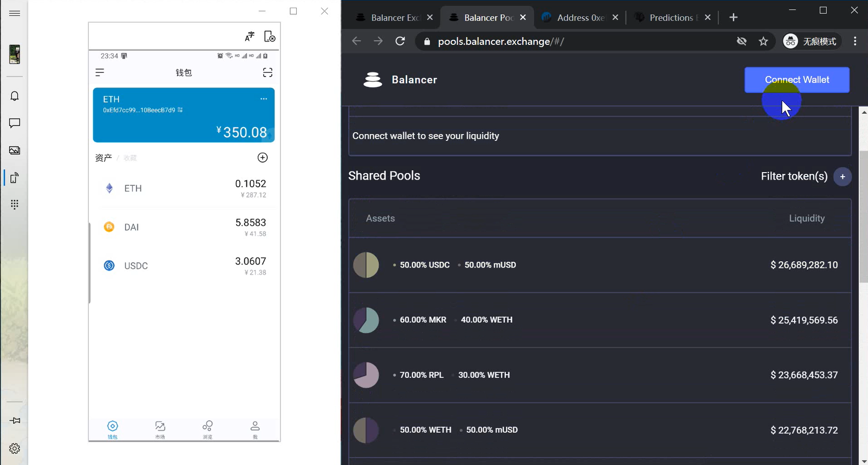
Task: Click the browser page scrollbar thumb
Action: 863,216
